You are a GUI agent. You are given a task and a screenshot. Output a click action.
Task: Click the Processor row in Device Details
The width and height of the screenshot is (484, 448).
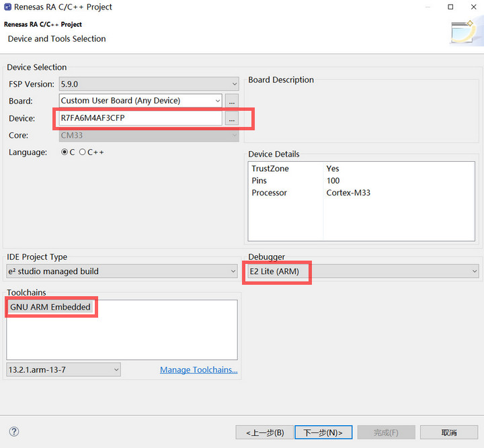[x=361, y=193]
